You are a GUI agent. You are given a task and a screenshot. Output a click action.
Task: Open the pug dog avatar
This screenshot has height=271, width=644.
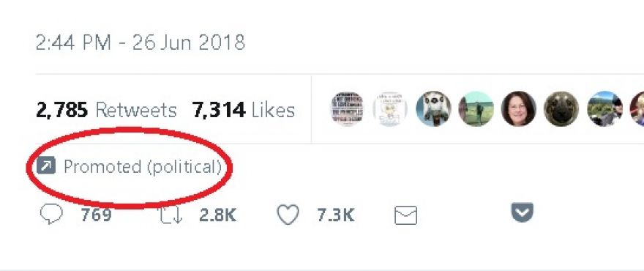[561, 109]
